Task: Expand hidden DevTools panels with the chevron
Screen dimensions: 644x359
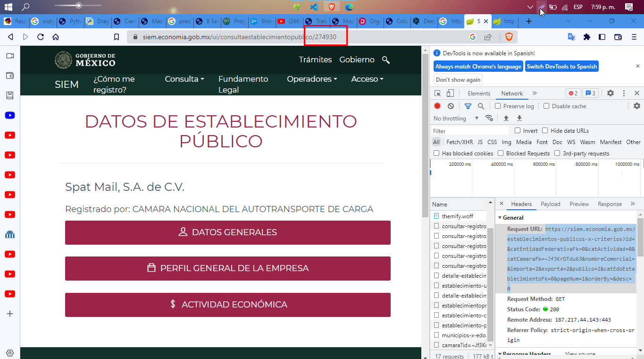Action: tap(534, 93)
